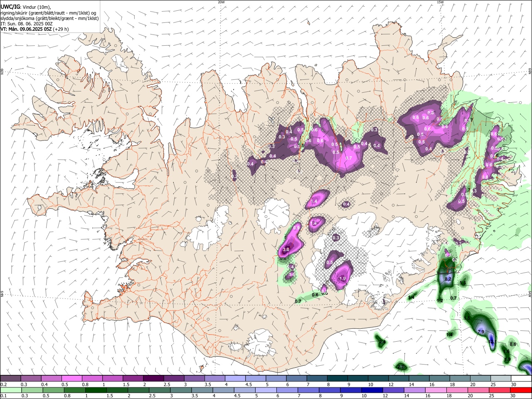Click the '1.3' value to the right of 8.2
Image resolution: width=532 pixels, height=399 pixels.
[x=463, y=283]
